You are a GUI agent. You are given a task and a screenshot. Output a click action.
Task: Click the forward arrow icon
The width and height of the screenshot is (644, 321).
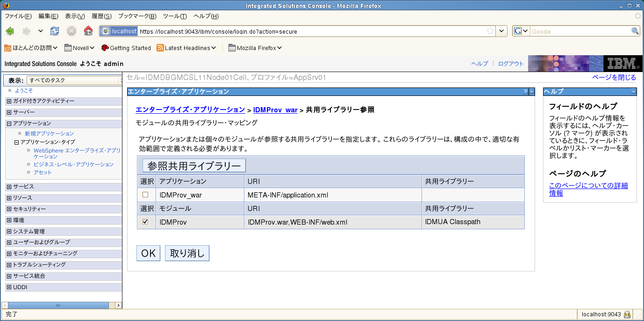coord(26,31)
